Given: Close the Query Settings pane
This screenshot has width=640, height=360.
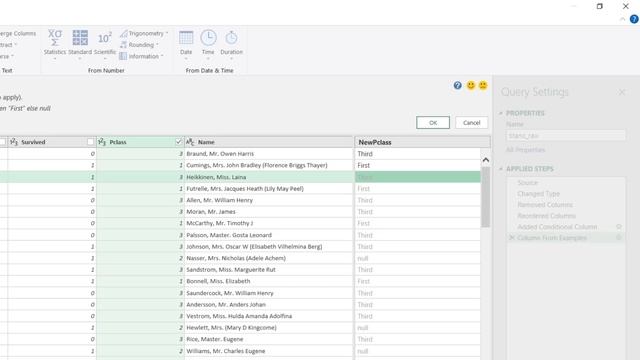Looking at the screenshot, I should pyautogui.click(x=622, y=92).
